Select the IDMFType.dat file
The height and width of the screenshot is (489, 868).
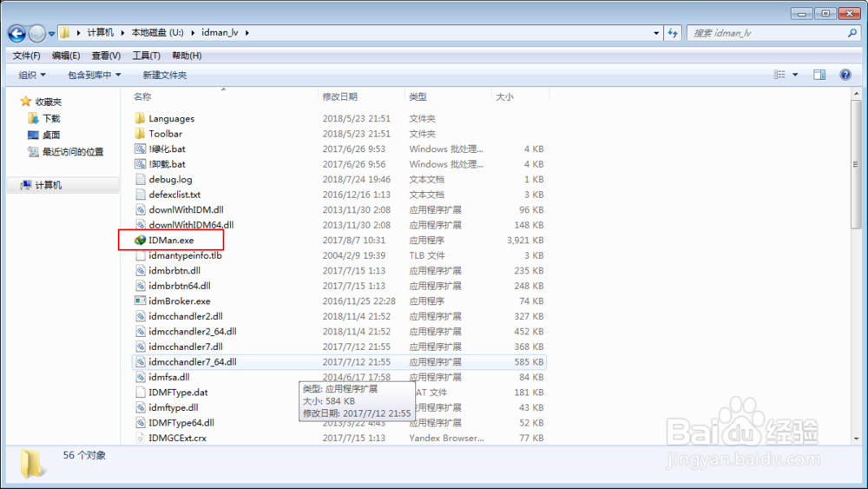(x=178, y=393)
